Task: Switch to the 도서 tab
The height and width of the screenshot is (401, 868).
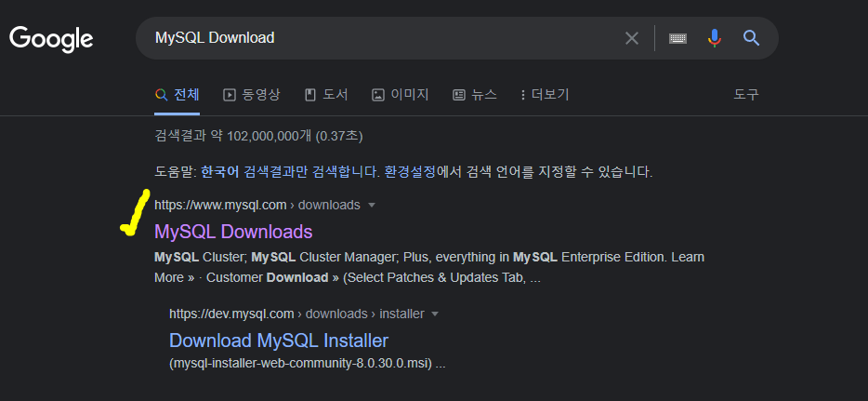Action: (326, 95)
